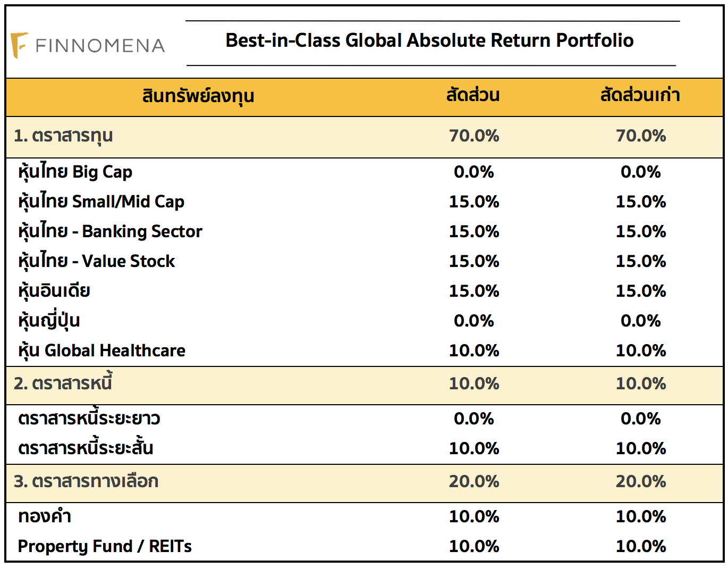Click the หุ้นญี่ปุ่น row label
728x568 pixels.
pos(49,321)
